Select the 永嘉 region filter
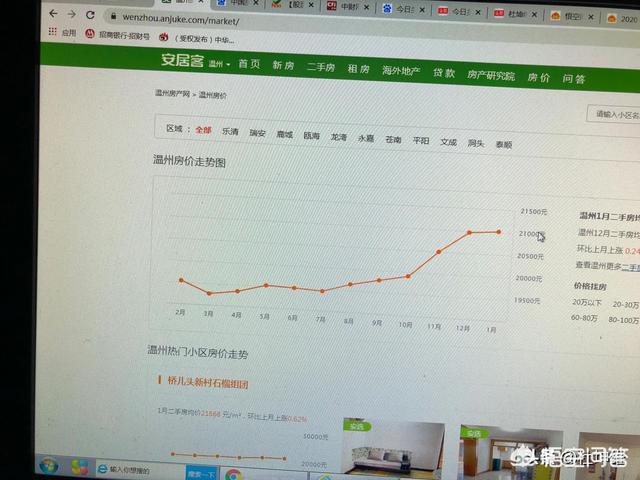 pyautogui.click(x=366, y=138)
